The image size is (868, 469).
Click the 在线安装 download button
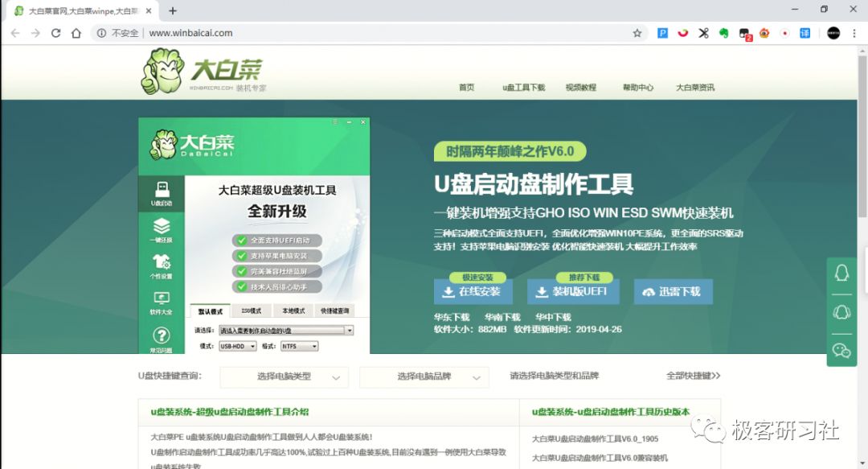tap(473, 291)
